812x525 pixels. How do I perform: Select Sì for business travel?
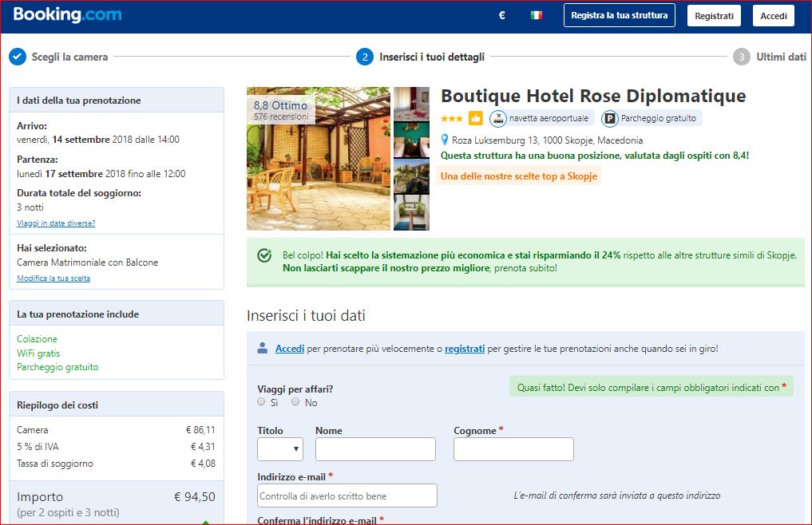pos(261,402)
